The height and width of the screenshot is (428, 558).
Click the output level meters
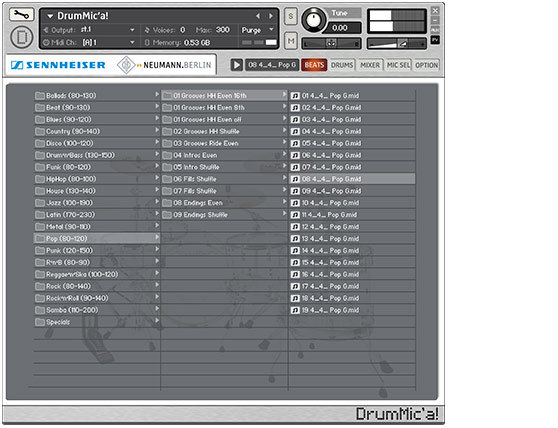397,21
